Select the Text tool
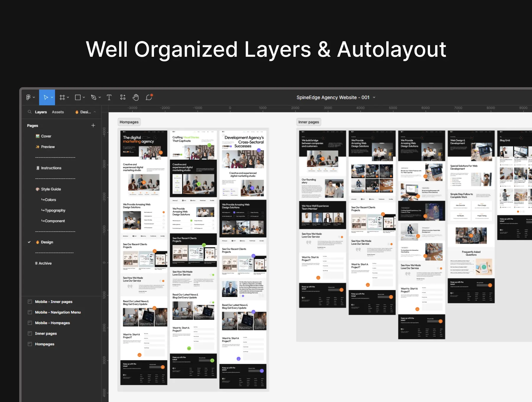 109,97
